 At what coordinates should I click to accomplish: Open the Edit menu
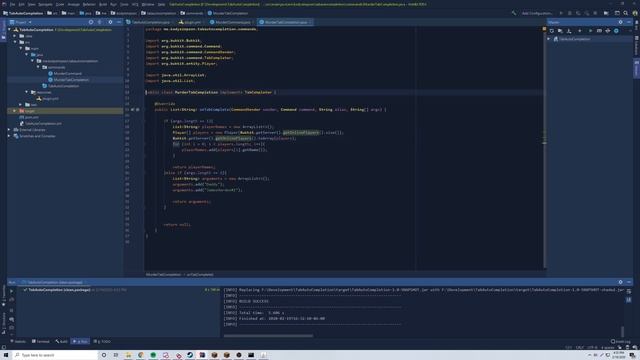(21, 4)
